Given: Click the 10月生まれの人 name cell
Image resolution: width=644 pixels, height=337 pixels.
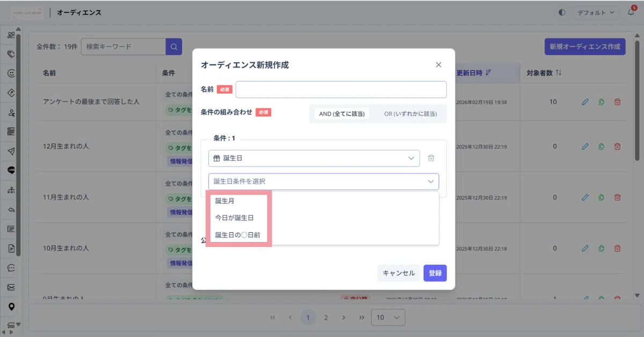Looking at the screenshot, I should [66, 248].
